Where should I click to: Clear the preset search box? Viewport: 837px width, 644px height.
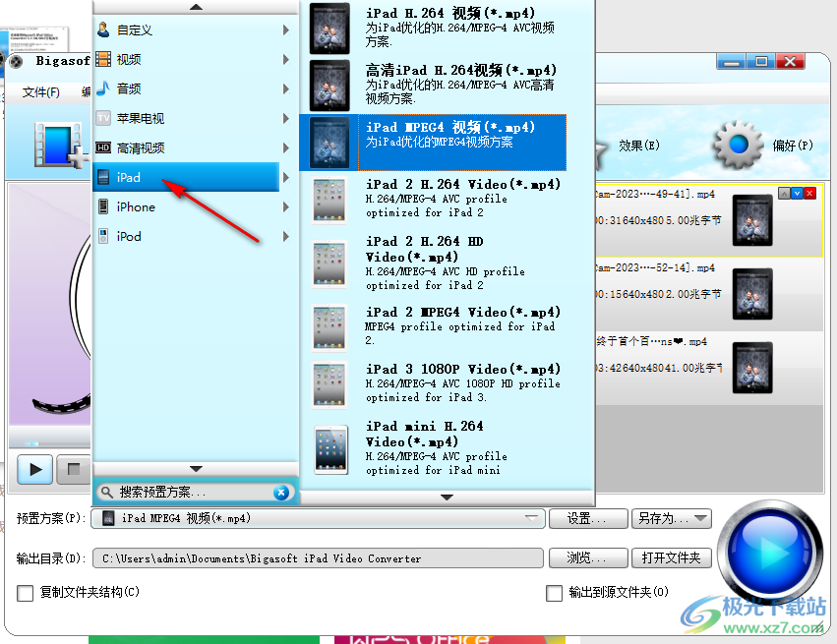point(281,492)
